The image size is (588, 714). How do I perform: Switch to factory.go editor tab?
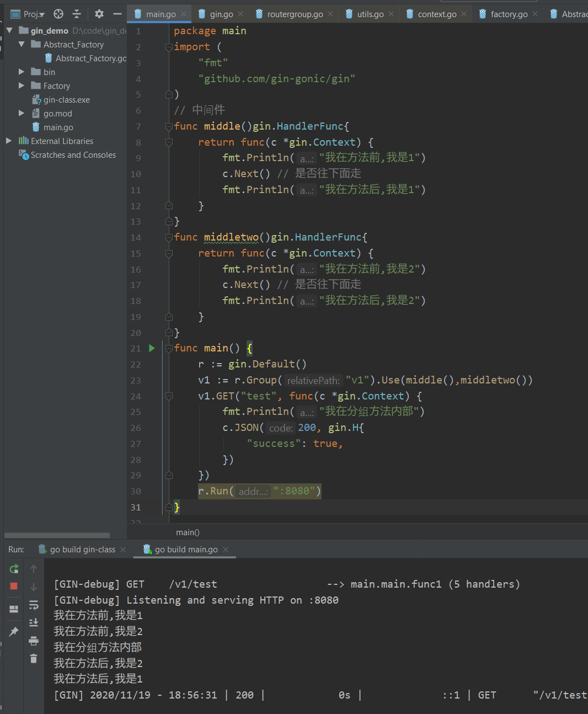(509, 14)
